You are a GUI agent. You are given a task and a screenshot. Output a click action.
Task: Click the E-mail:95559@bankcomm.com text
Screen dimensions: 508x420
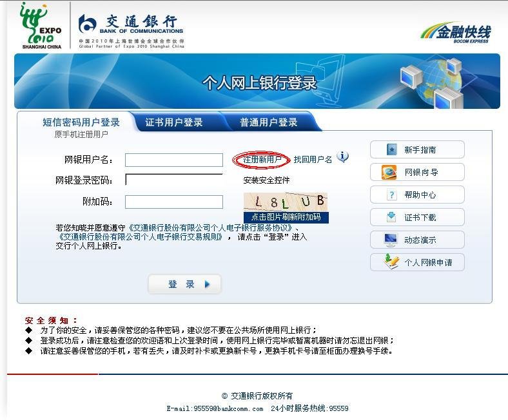click(x=215, y=408)
